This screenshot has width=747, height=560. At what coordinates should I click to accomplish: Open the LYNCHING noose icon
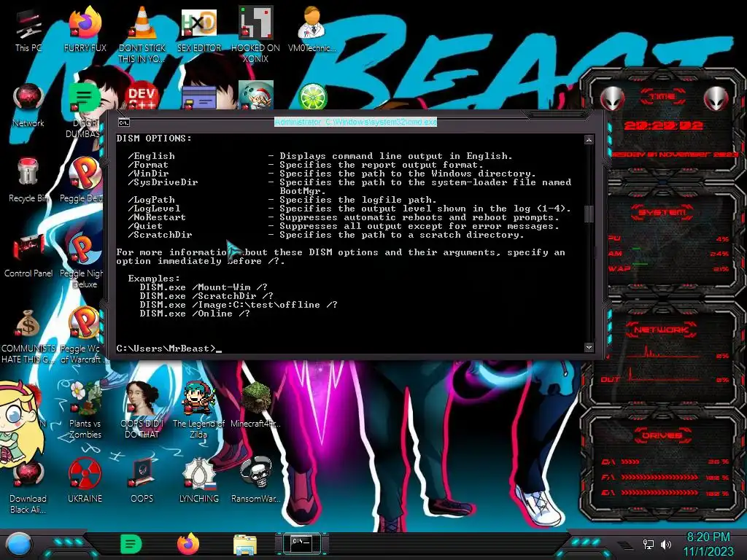[198, 480]
